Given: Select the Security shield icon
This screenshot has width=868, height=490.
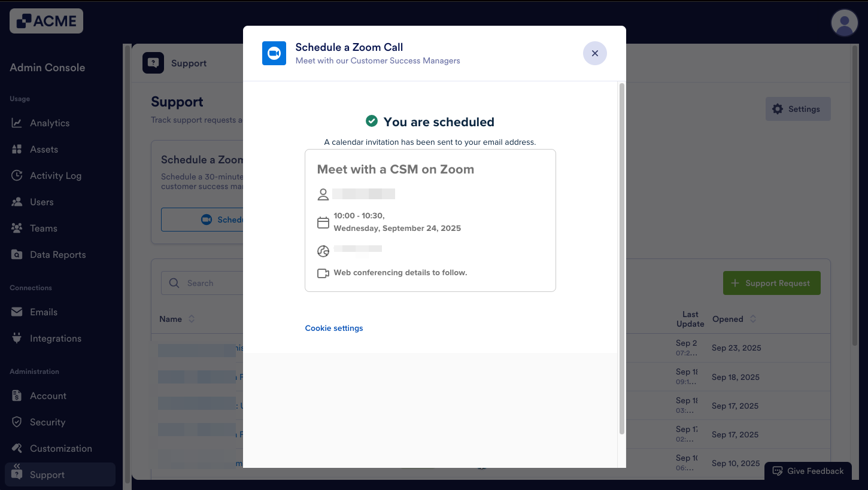Looking at the screenshot, I should 18,422.
